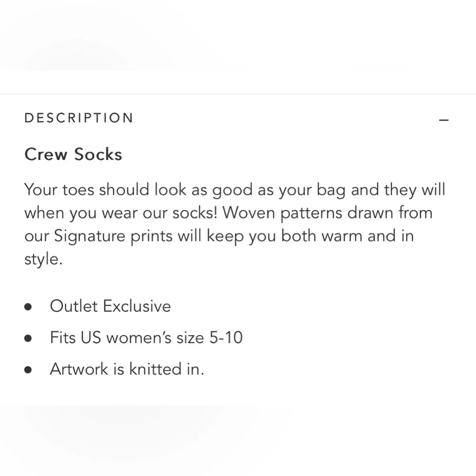Click the word Signature in the paragraph
This screenshot has width=476, height=476.
89,237
